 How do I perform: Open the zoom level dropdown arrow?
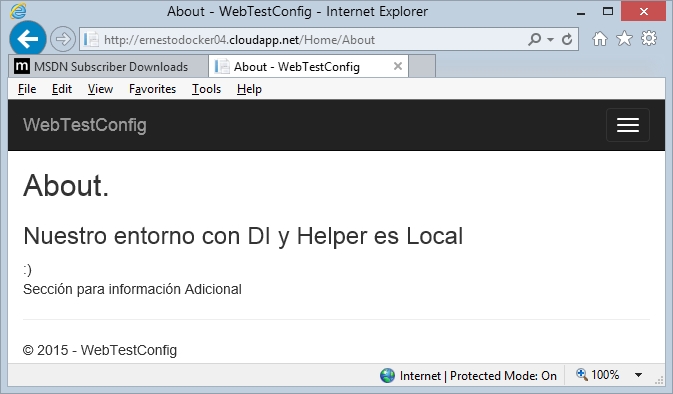pos(639,375)
